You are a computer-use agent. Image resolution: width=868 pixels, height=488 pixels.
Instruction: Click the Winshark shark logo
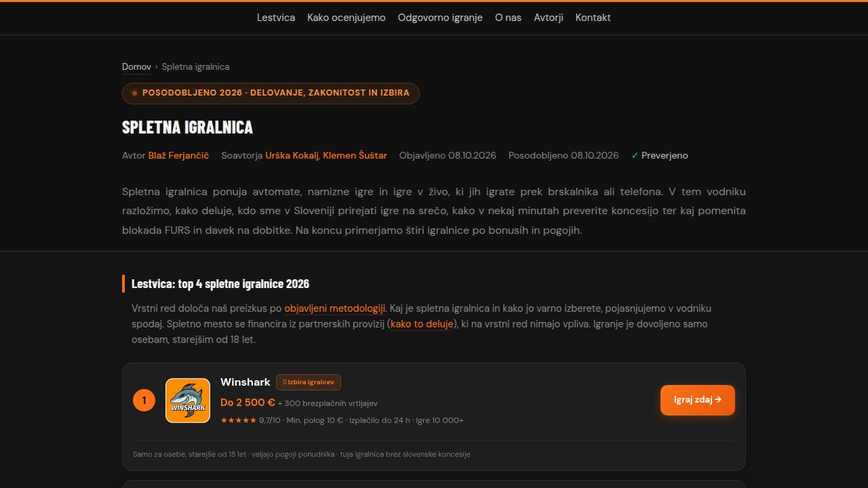[x=188, y=401]
